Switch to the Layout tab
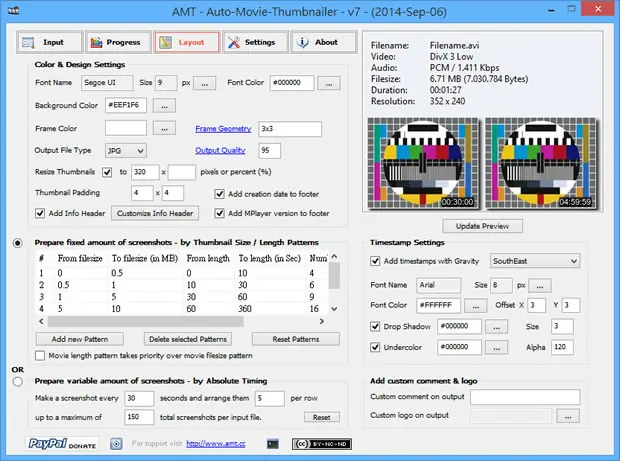This screenshot has width=620, height=461. tap(187, 42)
